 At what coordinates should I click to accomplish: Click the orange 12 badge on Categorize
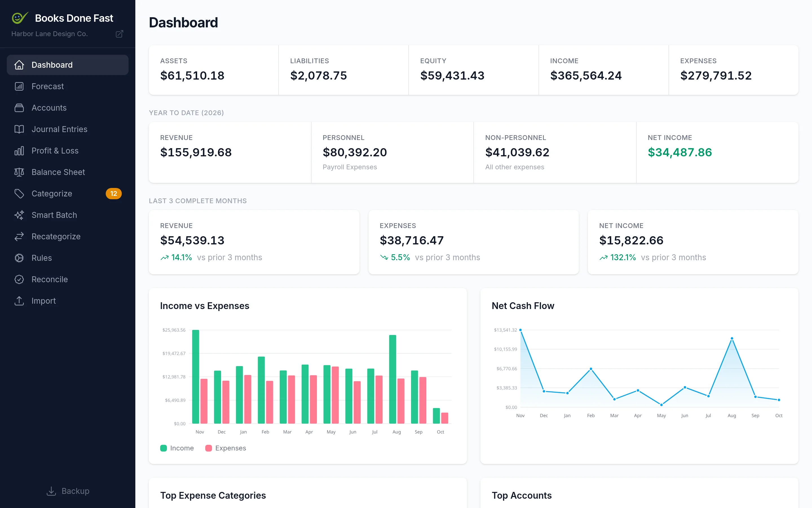coord(114,194)
